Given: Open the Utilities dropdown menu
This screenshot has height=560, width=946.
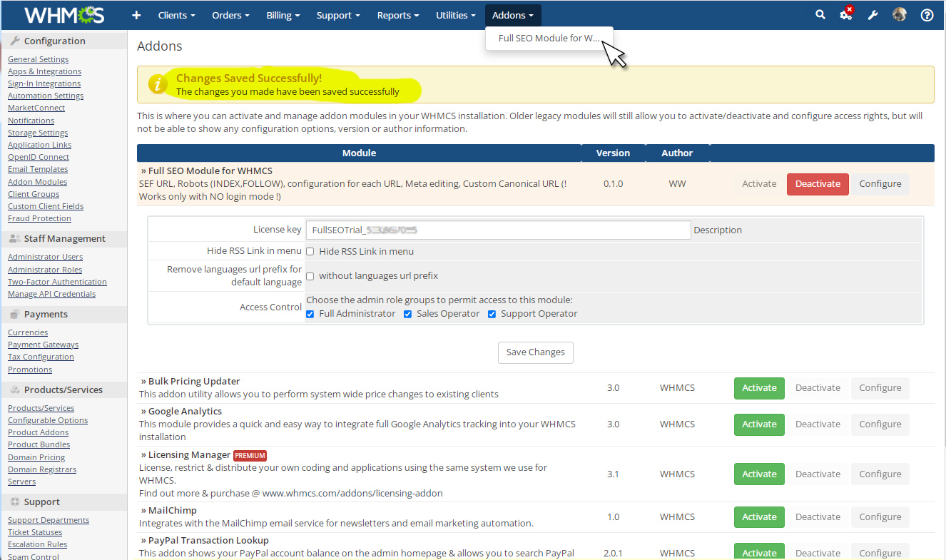Looking at the screenshot, I should tap(456, 15).
